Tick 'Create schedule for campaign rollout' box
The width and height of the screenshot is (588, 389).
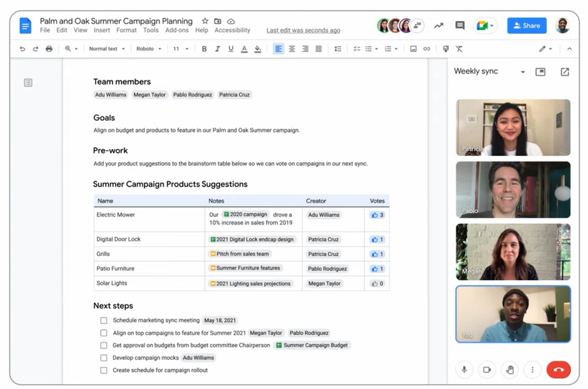click(104, 370)
